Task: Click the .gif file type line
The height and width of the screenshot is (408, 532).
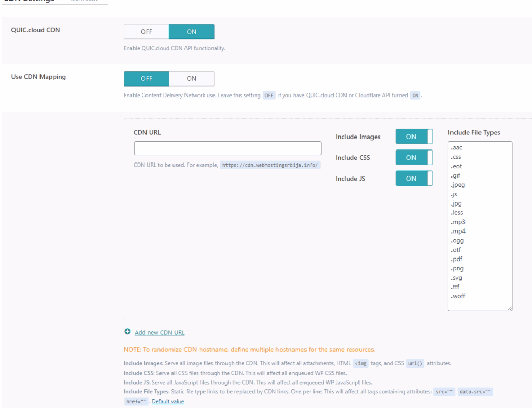Action: [x=456, y=175]
